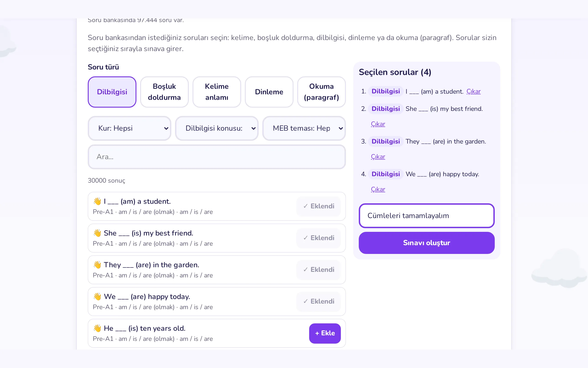This screenshot has width=588, height=368.
Task: Choose the Kelime anlamı question type
Action: coord(217,92)
